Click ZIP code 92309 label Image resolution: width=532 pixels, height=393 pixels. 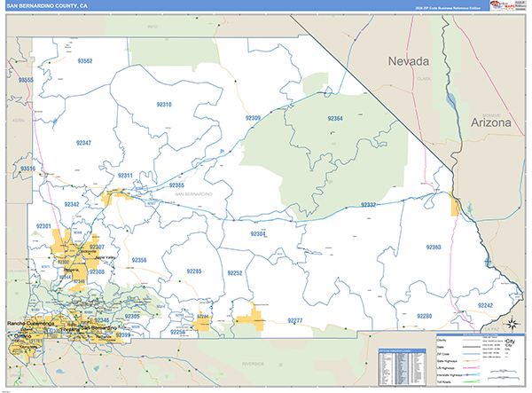tap(253, 118)
